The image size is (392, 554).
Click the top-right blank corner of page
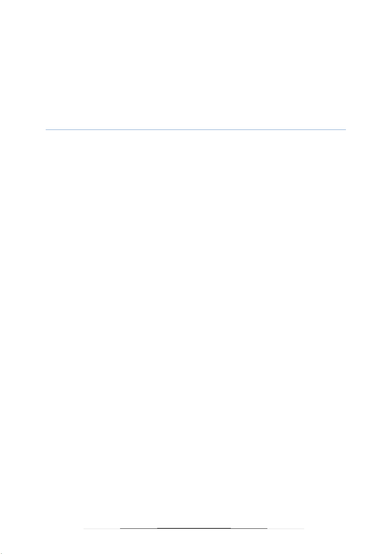click(x=382, y=10)
